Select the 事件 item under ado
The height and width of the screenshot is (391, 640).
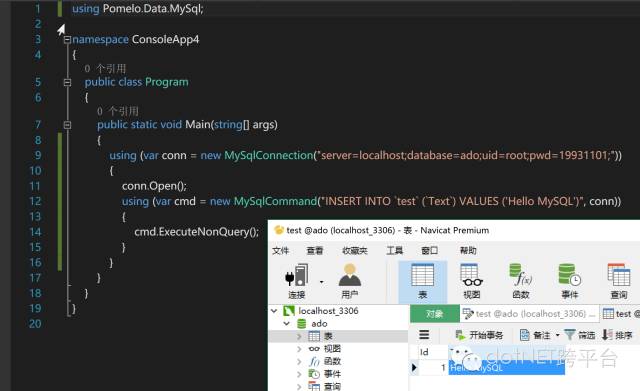332,374
